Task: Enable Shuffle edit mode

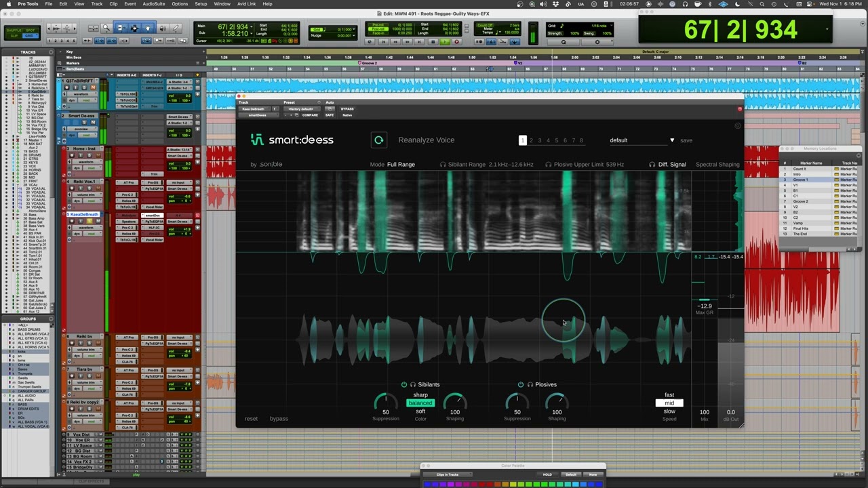Action: 13,30
